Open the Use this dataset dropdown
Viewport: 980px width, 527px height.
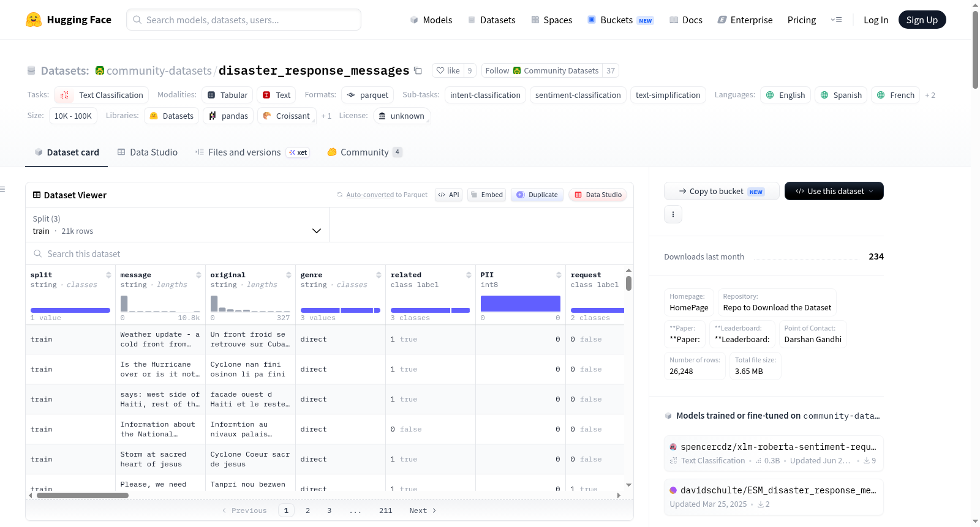pos(834,191)
